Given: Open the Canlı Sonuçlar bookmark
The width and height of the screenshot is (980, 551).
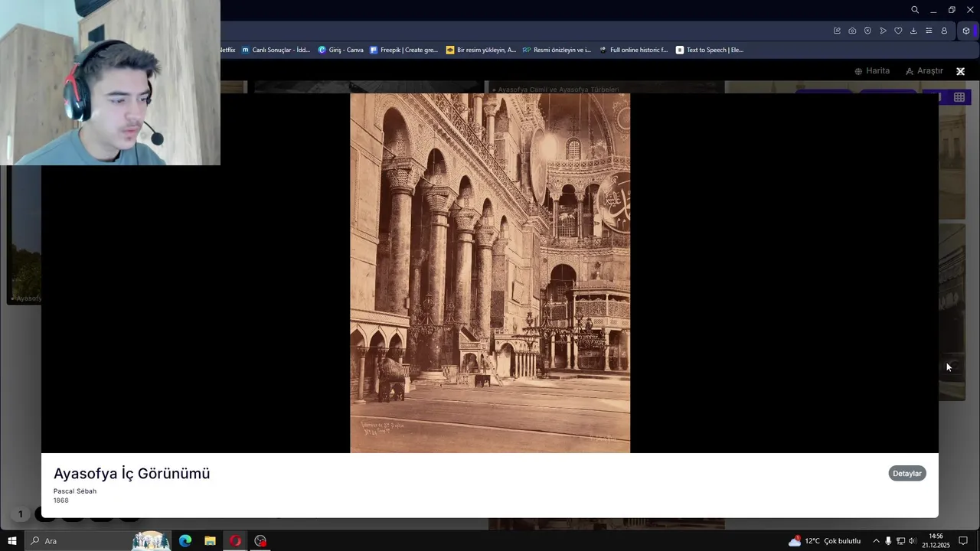Looking at the screenshot, I should click(x=276, y=50).
